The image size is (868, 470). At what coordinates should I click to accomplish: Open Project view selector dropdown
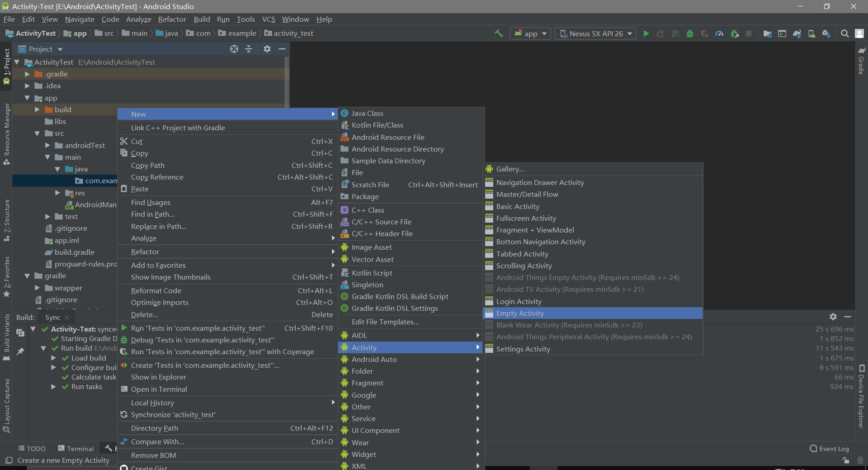[41, 49]
